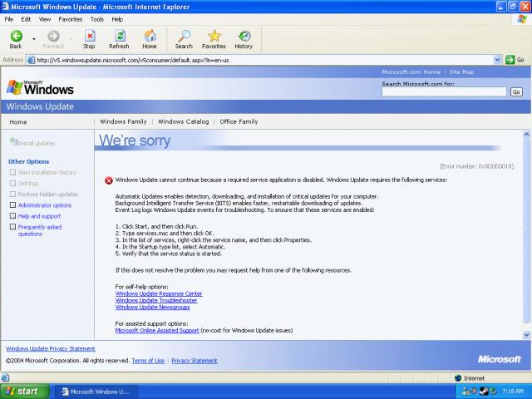532x399 pixels.
Task: Toggle the Settings sidebar box
Action: point(13,183)
